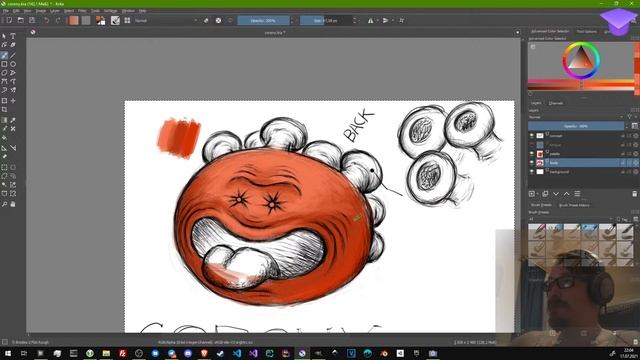The image size is (640, 360).
Task: Select the Zoom tool
Action: point(4,204)
